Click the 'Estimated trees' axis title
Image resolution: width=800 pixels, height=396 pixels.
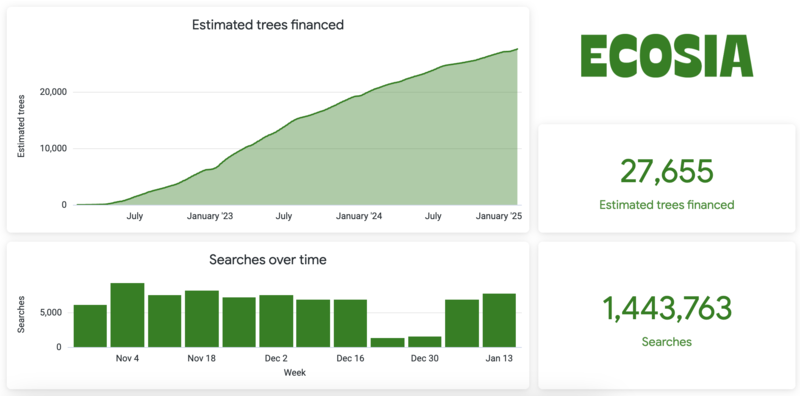(x=21, y=126)
